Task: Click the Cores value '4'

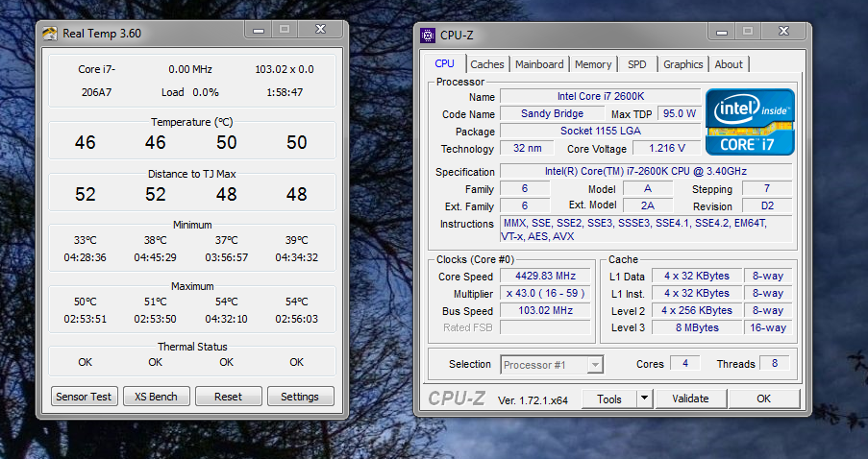Action: (x=685, y=363)
